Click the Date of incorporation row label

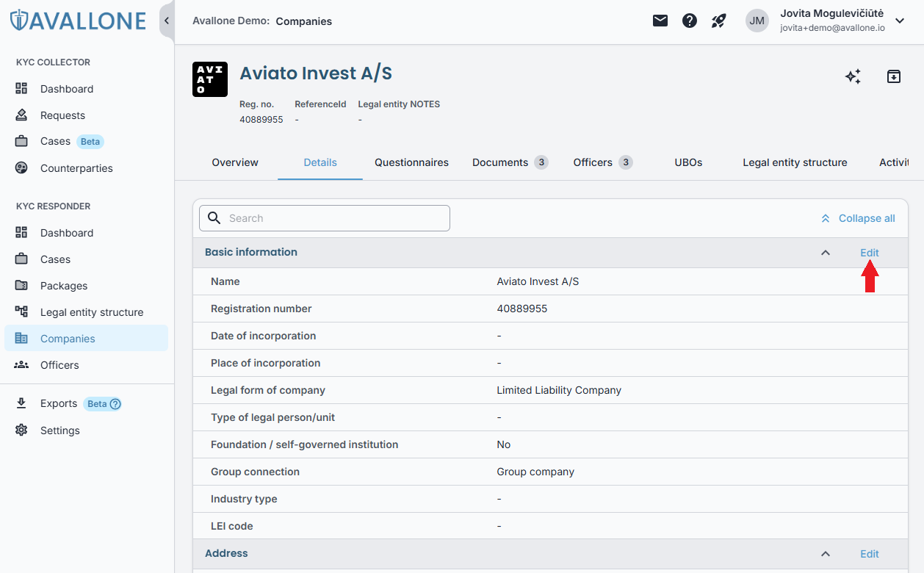263,336
